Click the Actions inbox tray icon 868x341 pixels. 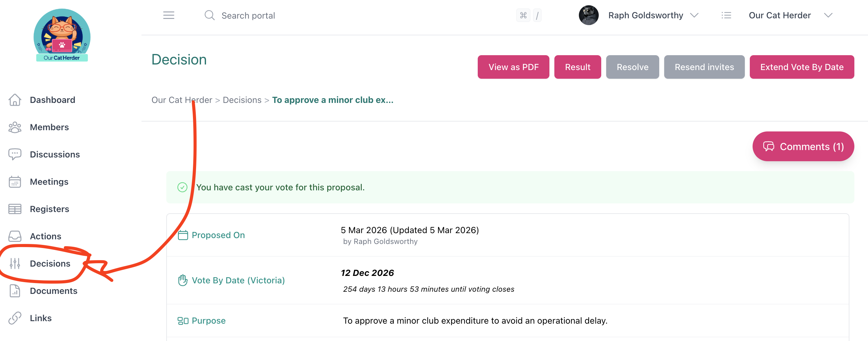pyautogui.click(x=15, y=236)
